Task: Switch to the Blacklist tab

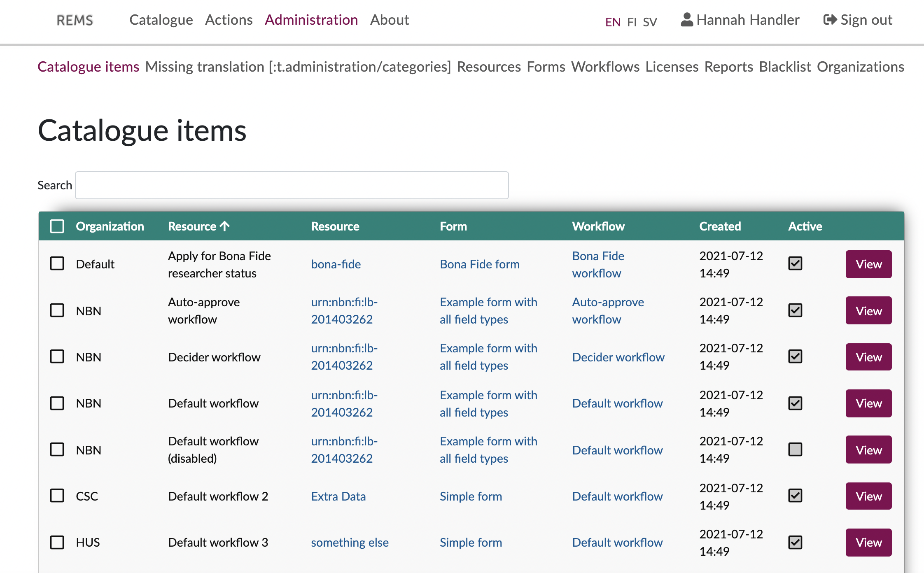Action: tap(785, 67)
